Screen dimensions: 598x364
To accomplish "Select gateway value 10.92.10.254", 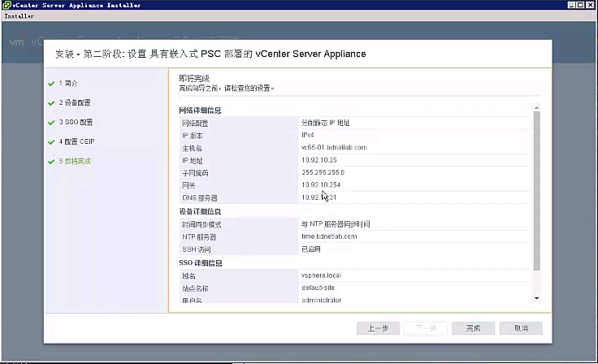I will point(321,184).
